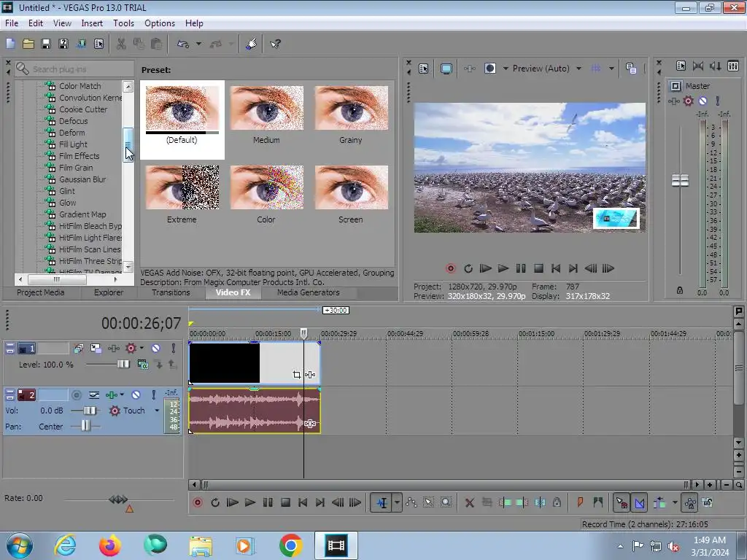Click the Cut scissors icon in toolbar
Viewport: 747px width, 560px height.
pyautogui.click(x=121, y=44)
